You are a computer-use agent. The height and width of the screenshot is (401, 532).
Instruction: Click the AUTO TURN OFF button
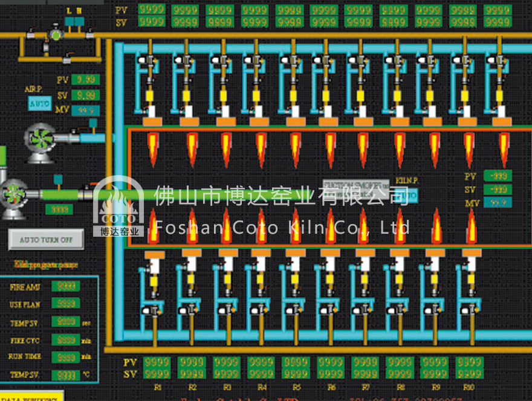click(x=46, y=240)
